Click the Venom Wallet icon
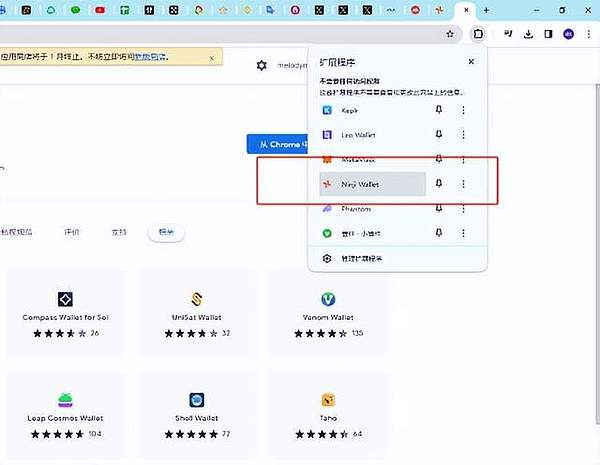 328,299
